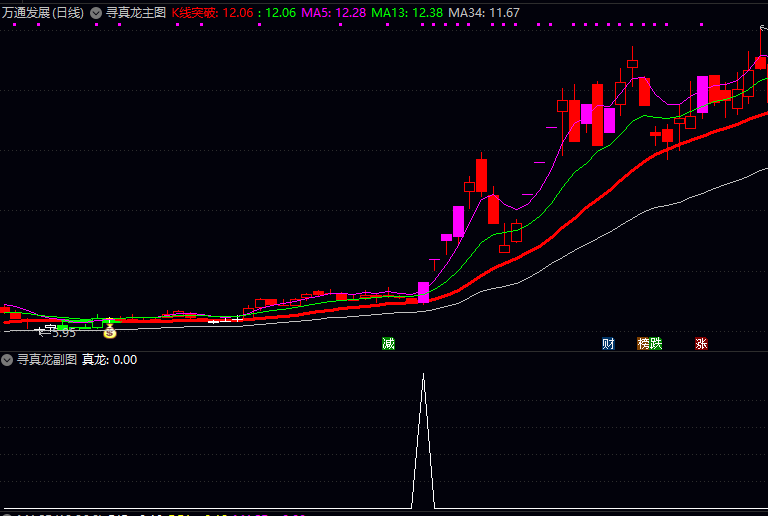Click the 寻真龙主图 indicator name
768x516 pixels.
[x=136, y=13]
